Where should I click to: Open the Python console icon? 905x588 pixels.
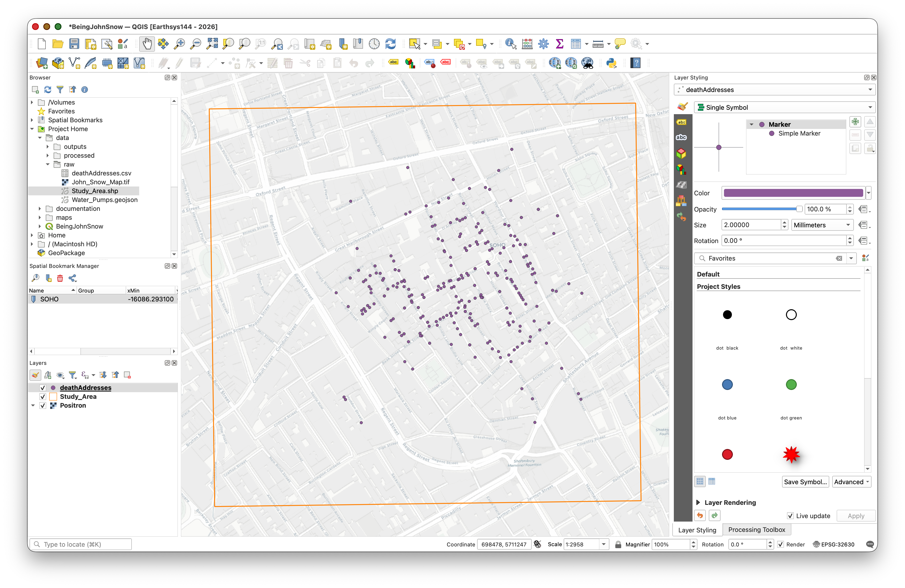coord(611,63)
